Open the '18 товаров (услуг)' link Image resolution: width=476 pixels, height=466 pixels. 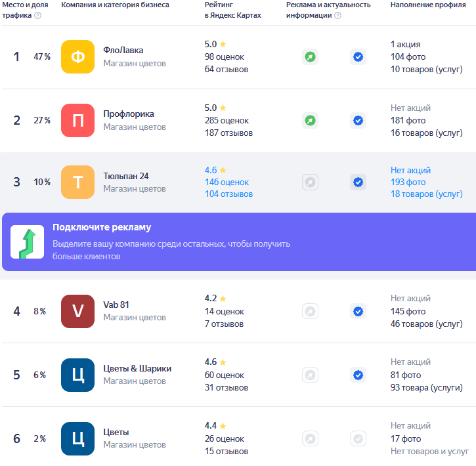[x=426, y=194]
